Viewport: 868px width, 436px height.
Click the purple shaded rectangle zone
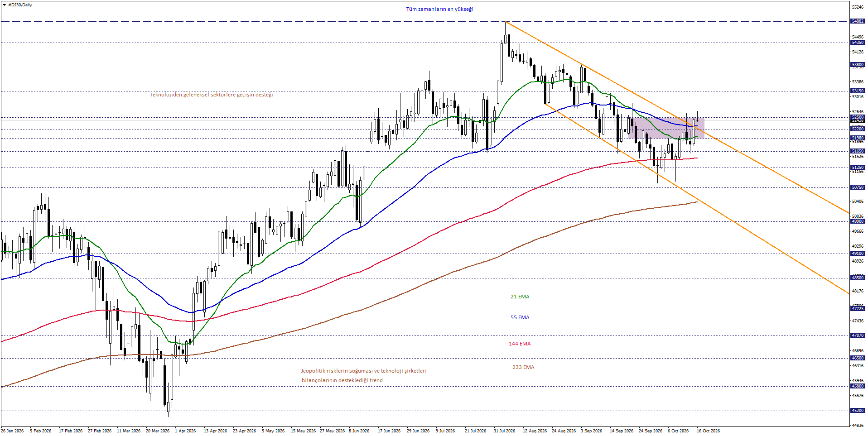tap(666, 128)
